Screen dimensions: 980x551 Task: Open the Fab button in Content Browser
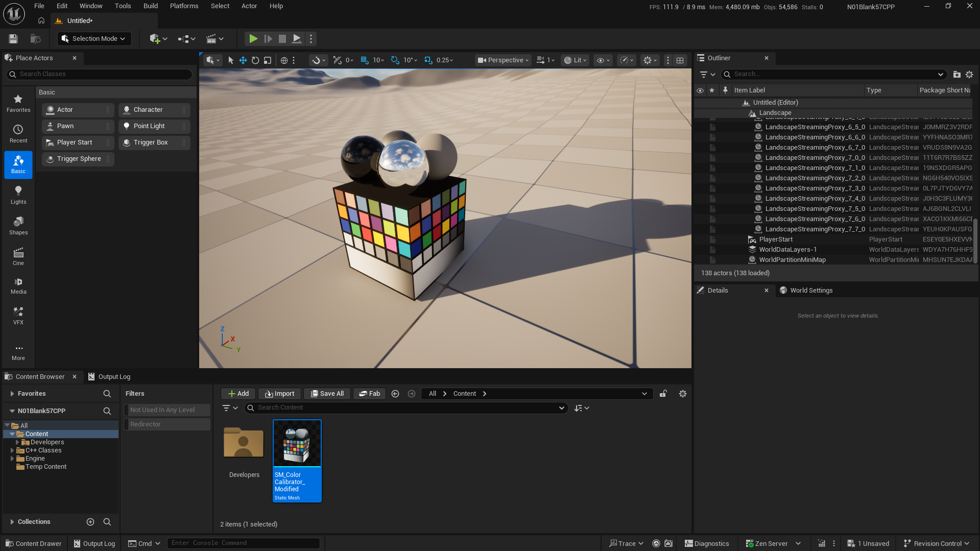coord(370,394)
